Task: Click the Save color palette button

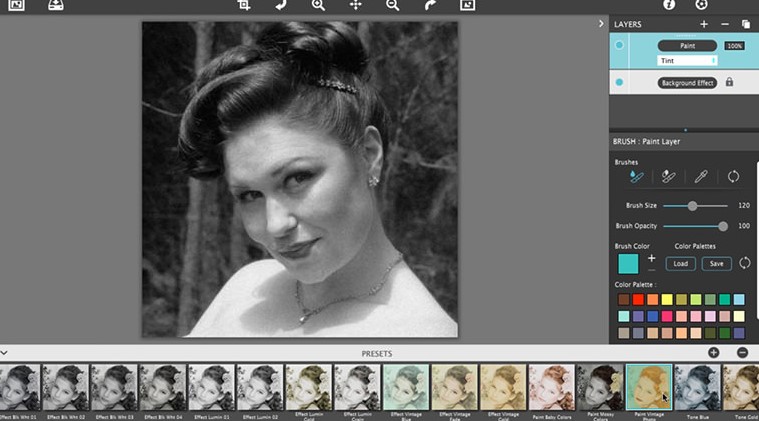Action: 716,264
